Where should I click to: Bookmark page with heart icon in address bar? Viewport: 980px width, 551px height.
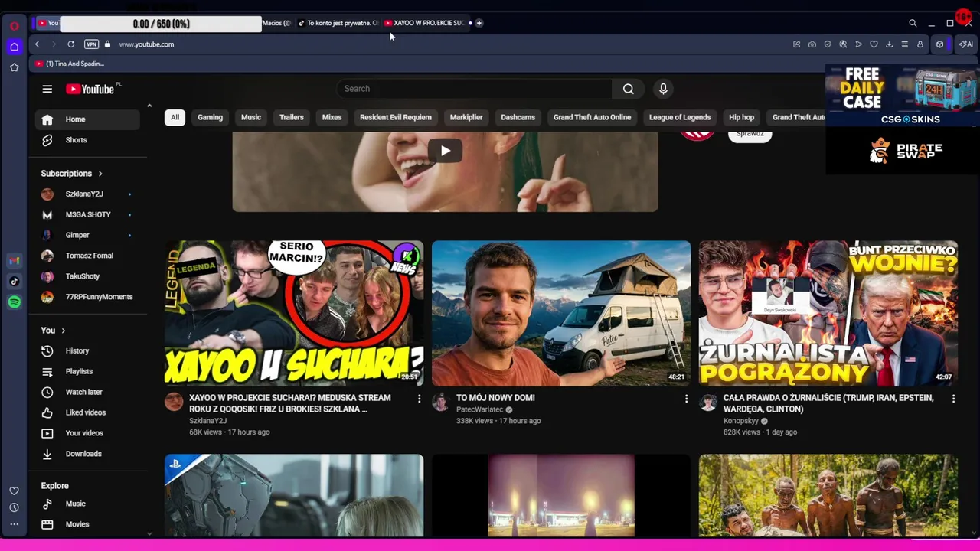(874, 44)
